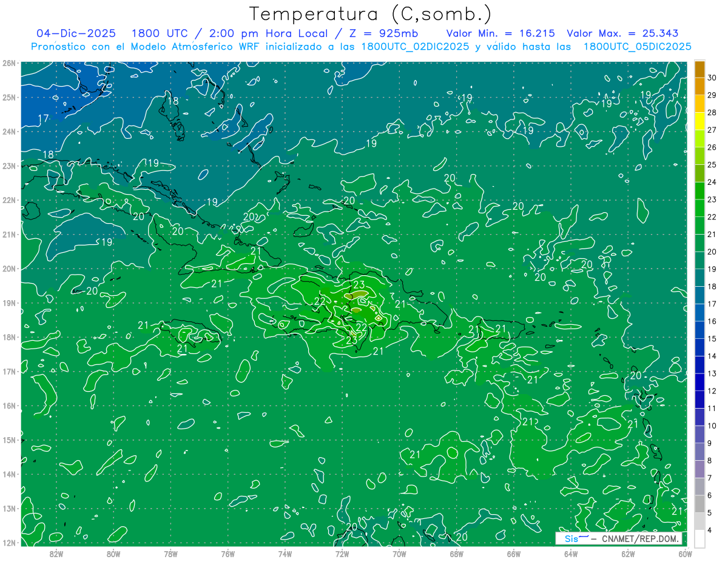Click the "26N" latitude axis label
The height and width of the screenshot is (562, 728).
click(x=9, y=63)
